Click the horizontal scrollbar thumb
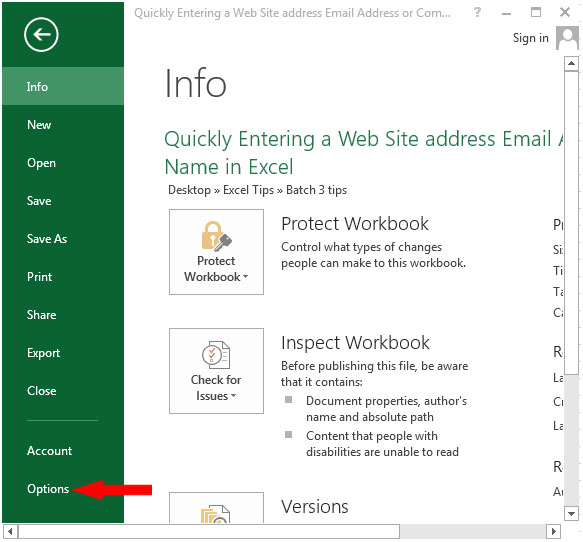The image size is (583, 542). [x=209, y=531]
